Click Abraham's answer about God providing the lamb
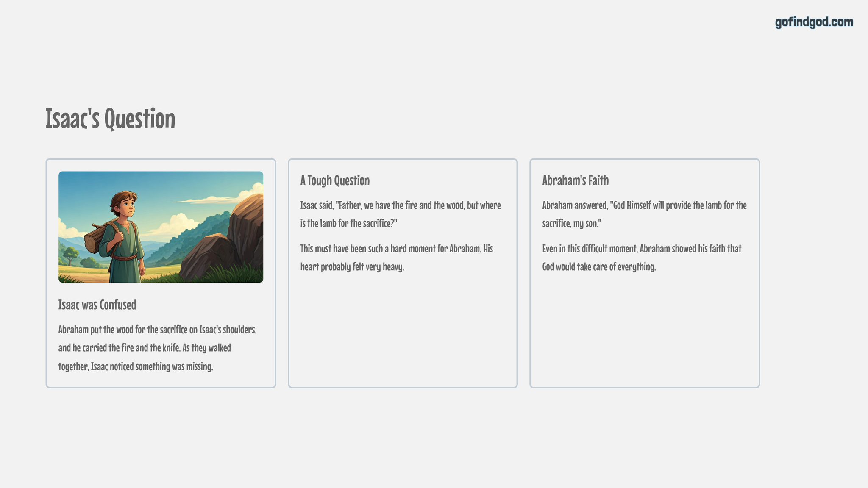Image resolution: width=868 pixels, height=488 pixels. coord(644,214)
